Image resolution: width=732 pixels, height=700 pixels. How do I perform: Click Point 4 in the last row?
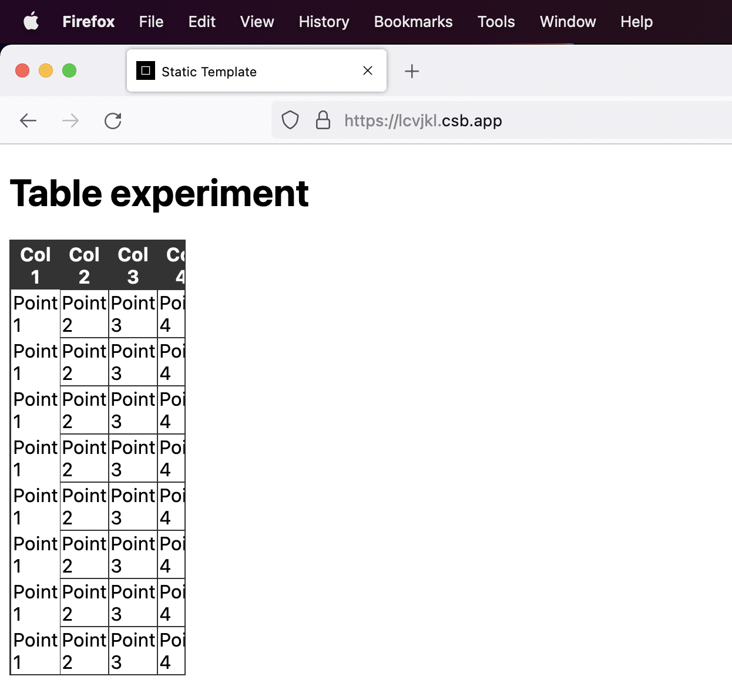pos(172,651)
